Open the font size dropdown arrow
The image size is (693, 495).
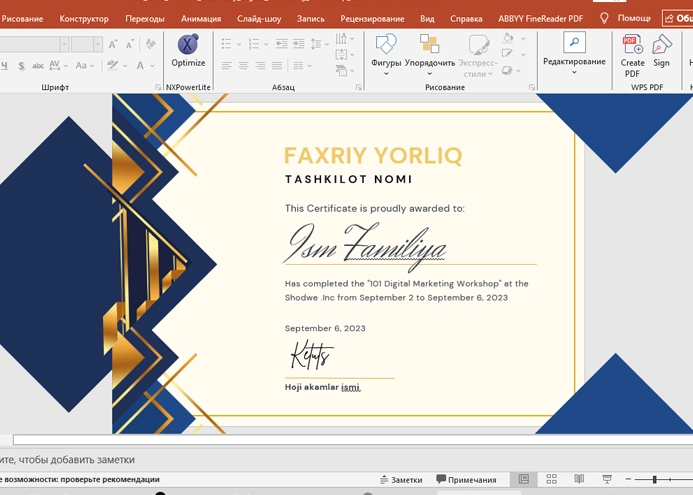(98, 44)
